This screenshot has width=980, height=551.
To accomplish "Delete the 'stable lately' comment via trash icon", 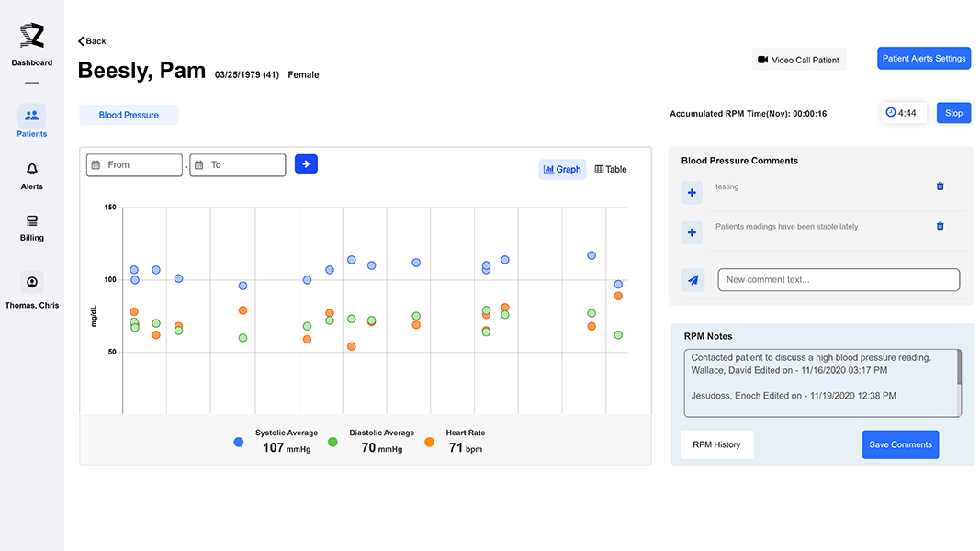I will click(x=940, y=226).
